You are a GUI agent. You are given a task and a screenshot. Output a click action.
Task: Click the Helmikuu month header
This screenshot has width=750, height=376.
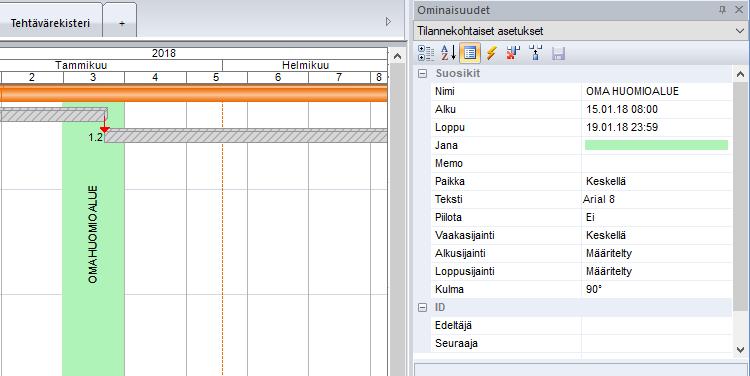[305, 65]
